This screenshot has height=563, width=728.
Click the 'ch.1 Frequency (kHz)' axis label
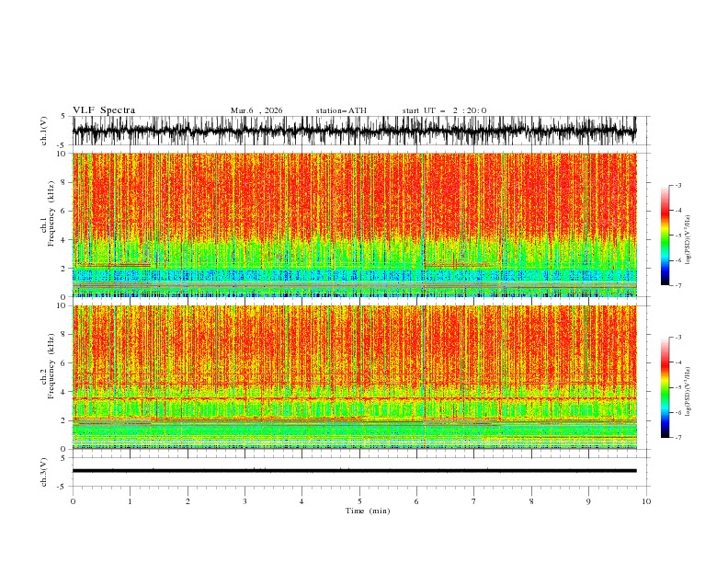pyautogui.click(x=48, y=213)
